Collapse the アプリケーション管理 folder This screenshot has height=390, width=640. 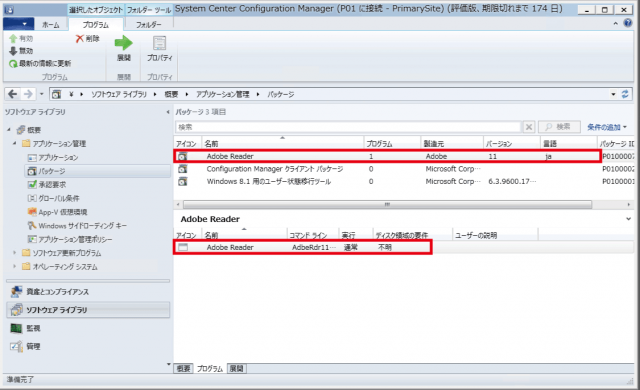coord(15,144)
